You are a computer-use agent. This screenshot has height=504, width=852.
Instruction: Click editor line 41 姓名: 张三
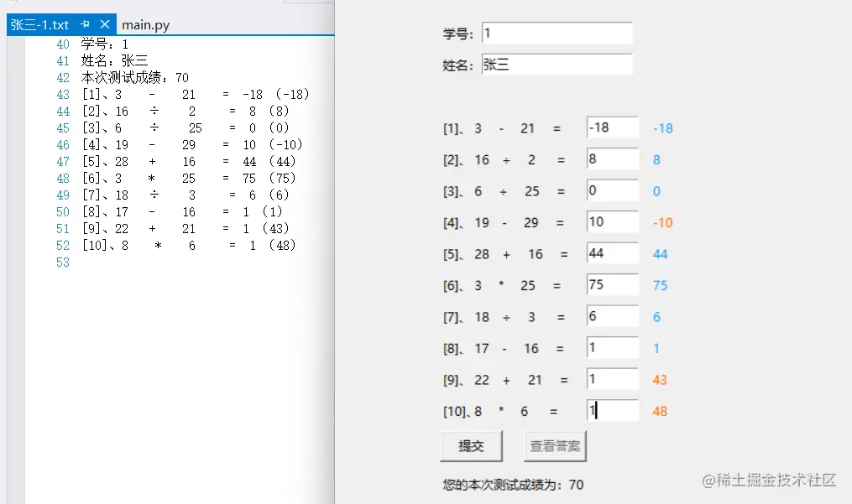point(115,61)
